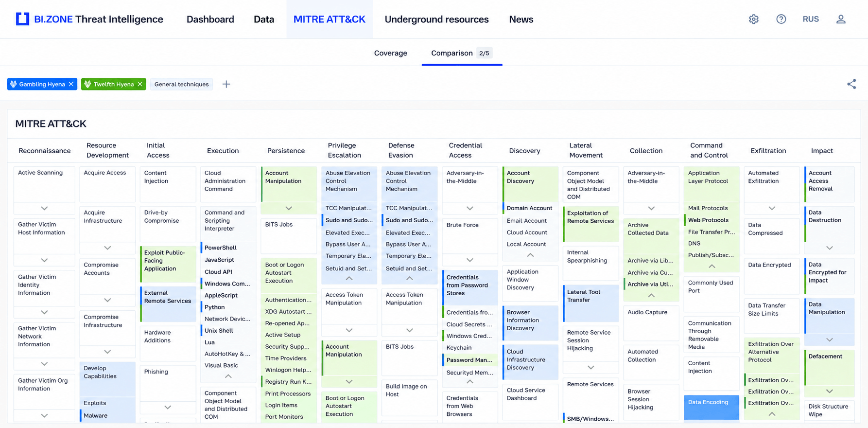Toggle the General techniques filter
868x428 pixels.
pos(181,84)
